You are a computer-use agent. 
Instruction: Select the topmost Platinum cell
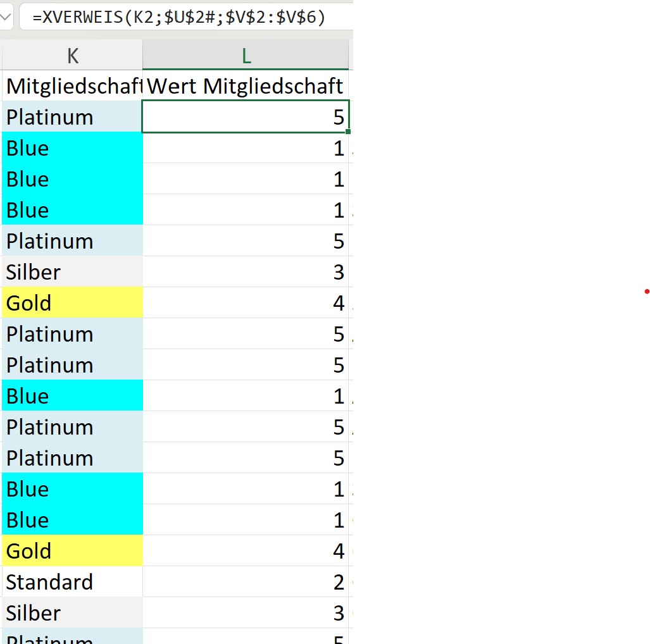73,117
